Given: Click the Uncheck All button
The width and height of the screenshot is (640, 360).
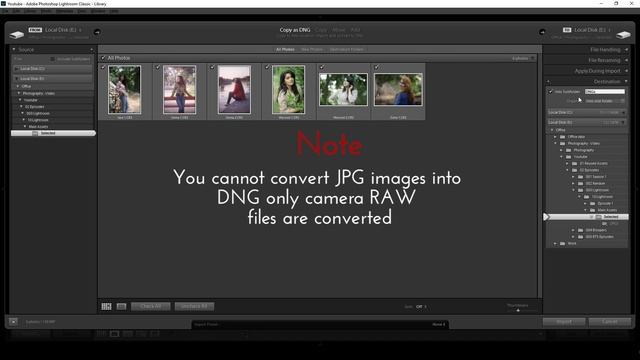Looking at the screenshot, I should pyautogui.click(x=194, y=306).
